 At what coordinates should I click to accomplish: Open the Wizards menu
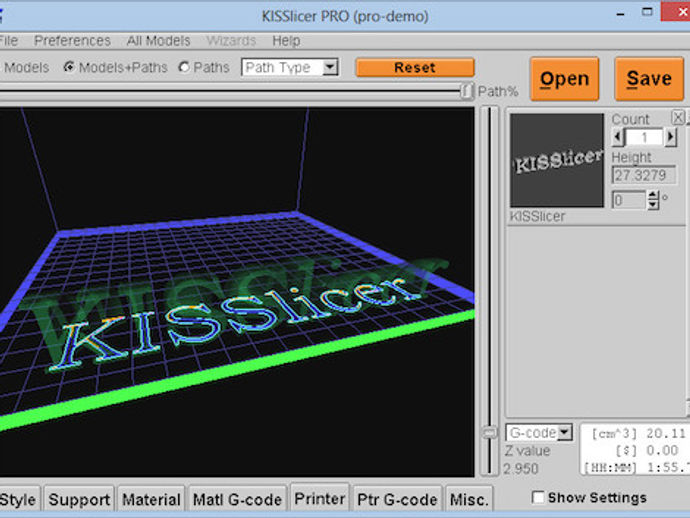[x=231, y=41]
